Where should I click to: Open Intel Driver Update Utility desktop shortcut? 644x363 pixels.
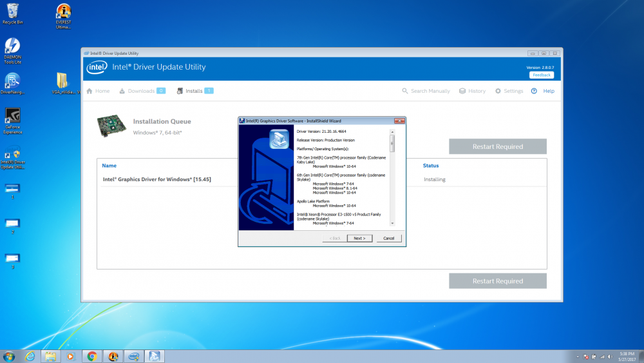pos(13,157)
